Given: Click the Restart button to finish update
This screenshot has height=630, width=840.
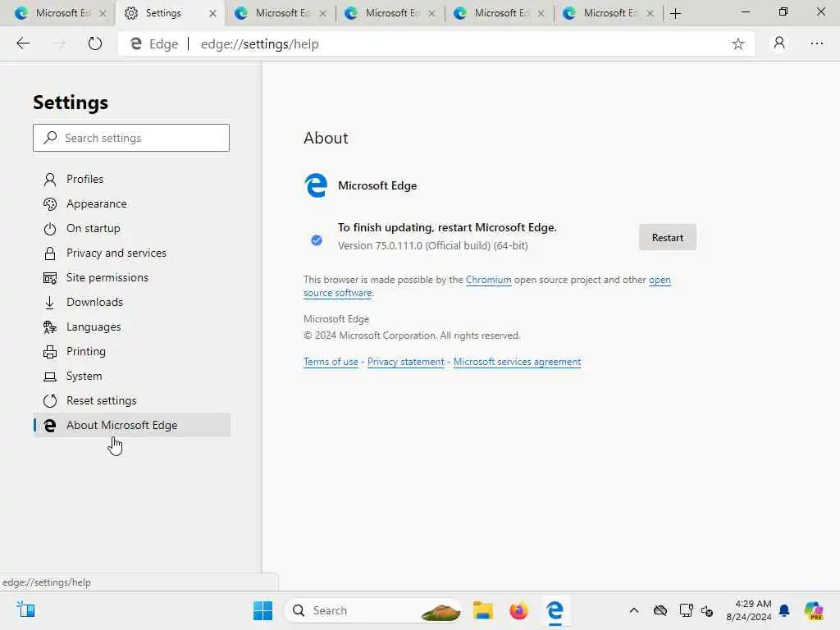Looking at the screenshot, I should click(668, 237).
